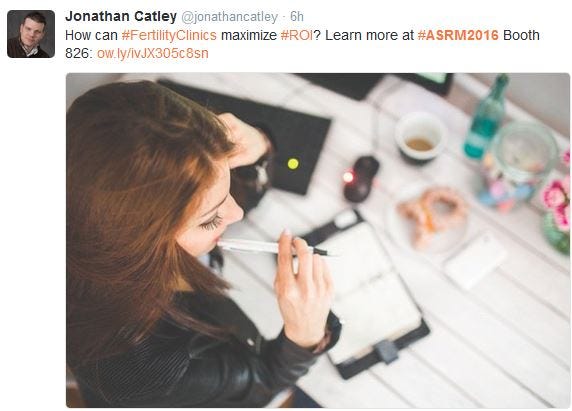
Task: Click the open planner notebook in photo
Action: pyautogui.click(x=370, y=292)
